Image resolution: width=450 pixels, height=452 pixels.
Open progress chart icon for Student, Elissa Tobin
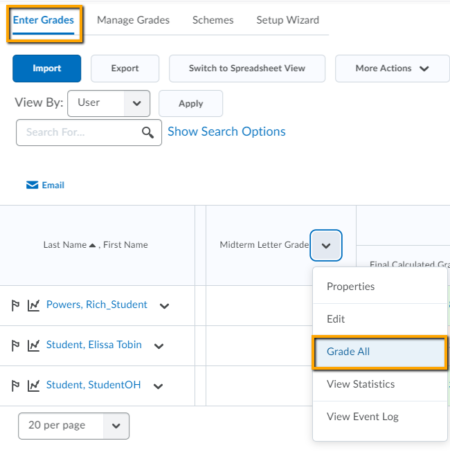click(33, 345)
